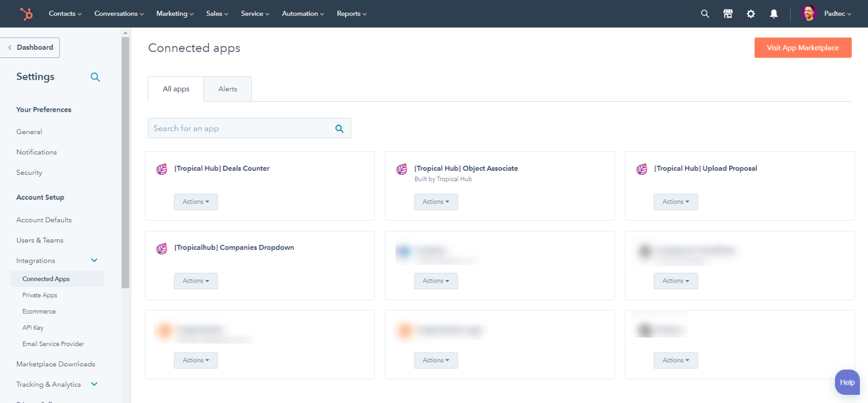The width and height of the screenshot is (868, 403).
Task: Click the [Tropical Hub] Upload Proposal title
Action: 706,168
